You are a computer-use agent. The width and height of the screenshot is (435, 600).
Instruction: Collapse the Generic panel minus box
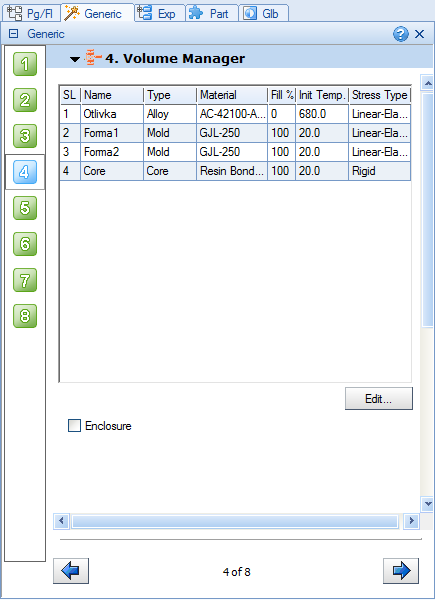(13, 34)
